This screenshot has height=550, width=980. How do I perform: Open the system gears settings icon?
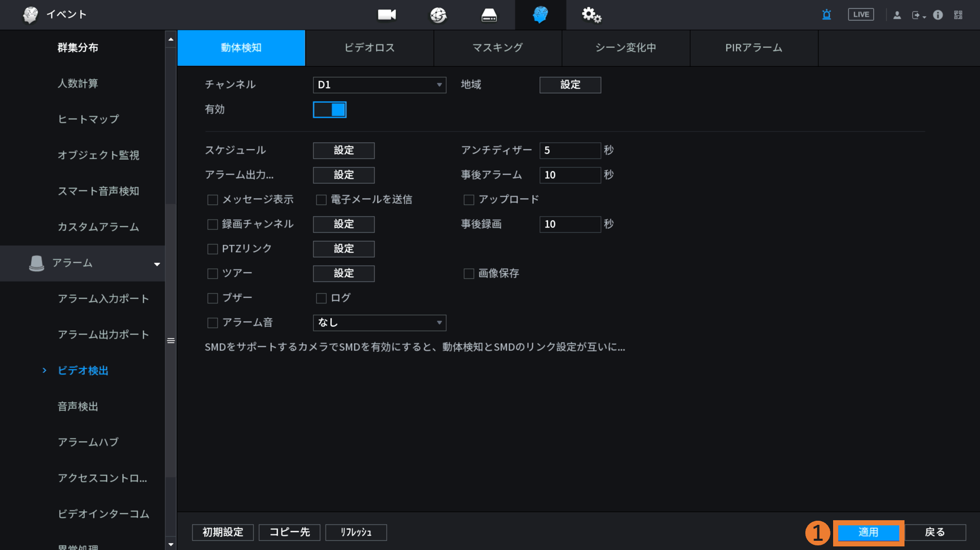tap(591, 15)
